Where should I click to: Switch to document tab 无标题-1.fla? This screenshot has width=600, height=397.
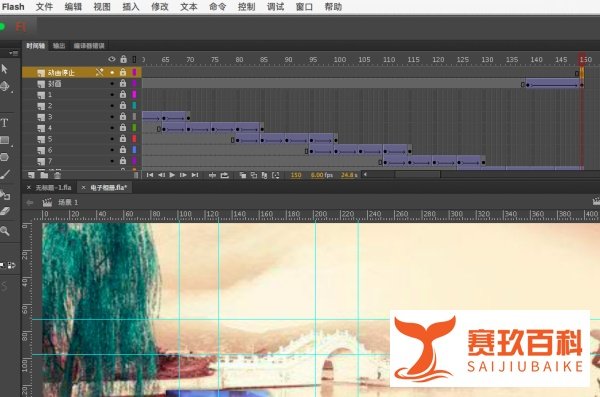point(53,188)
